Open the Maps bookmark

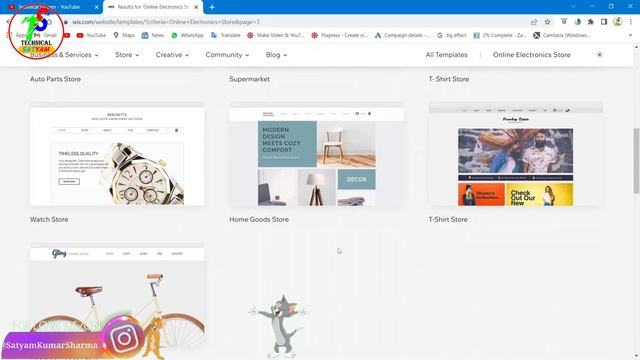coord(124,36)
